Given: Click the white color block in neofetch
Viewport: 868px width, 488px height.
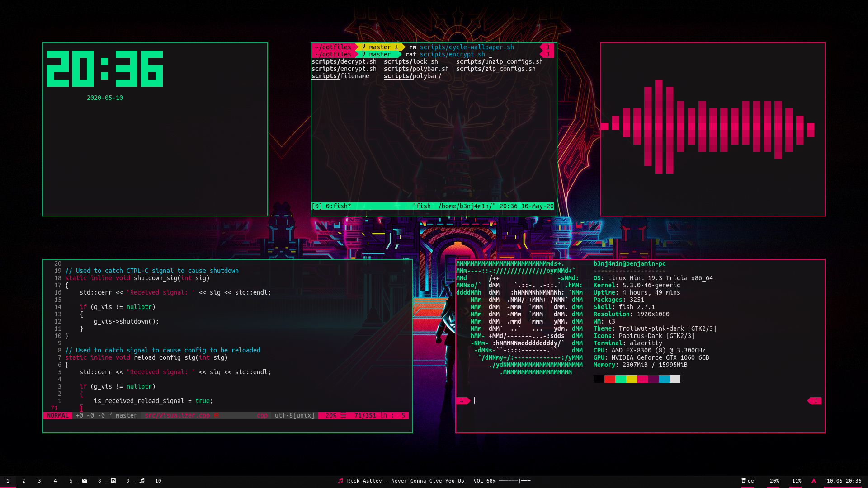Looking at the screenshot, I should pyautogui.click(x=675, y=379).
